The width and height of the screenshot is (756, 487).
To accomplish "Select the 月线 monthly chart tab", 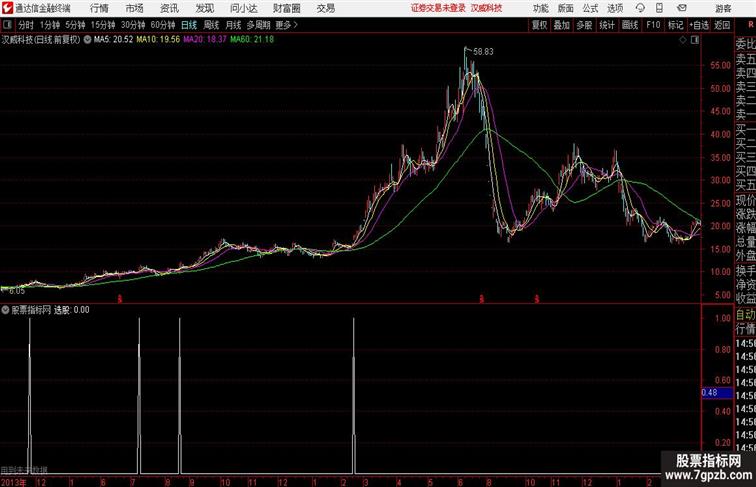I will pyautogui.click(x=233, y=25).
